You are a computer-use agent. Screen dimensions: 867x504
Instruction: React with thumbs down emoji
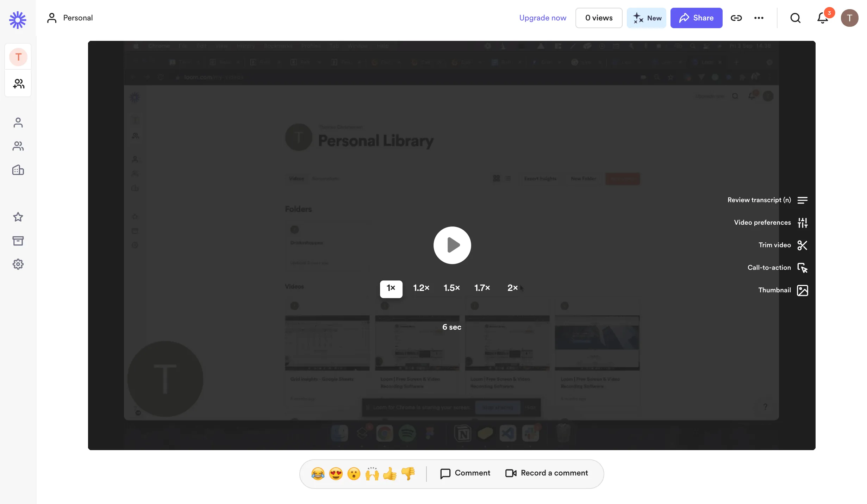[x=408, y=474]
